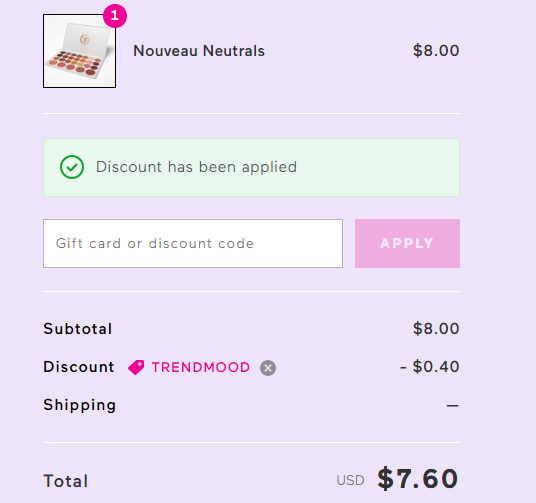This screenshot has height=503, width=536.
Task: Click the USD currency label
Action: point(350,480)
